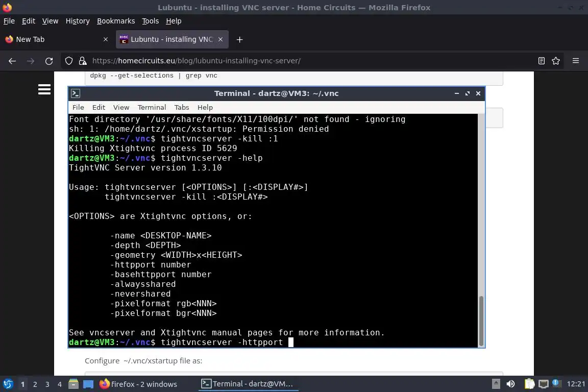The width and height of the screenshot is (588, 392).
Task: Open Terminal View menu
Action: pos(121,107)
